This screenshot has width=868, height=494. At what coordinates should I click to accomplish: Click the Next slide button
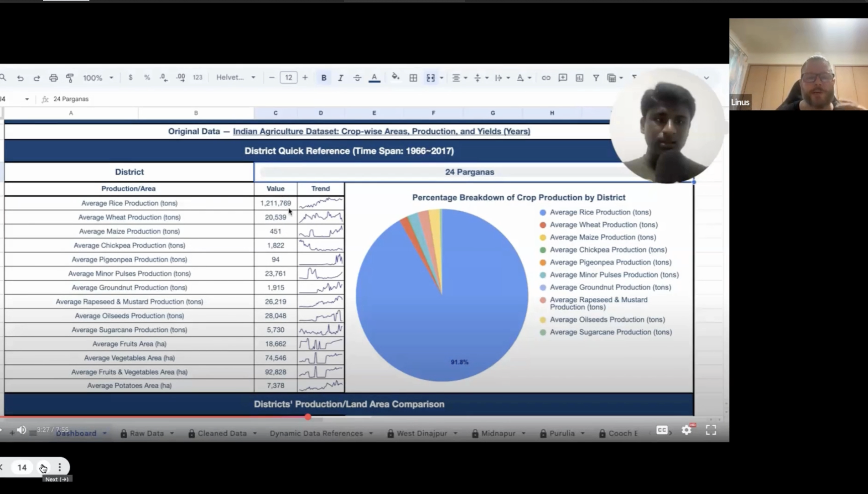pyautogui.click(x=43, y=468)
